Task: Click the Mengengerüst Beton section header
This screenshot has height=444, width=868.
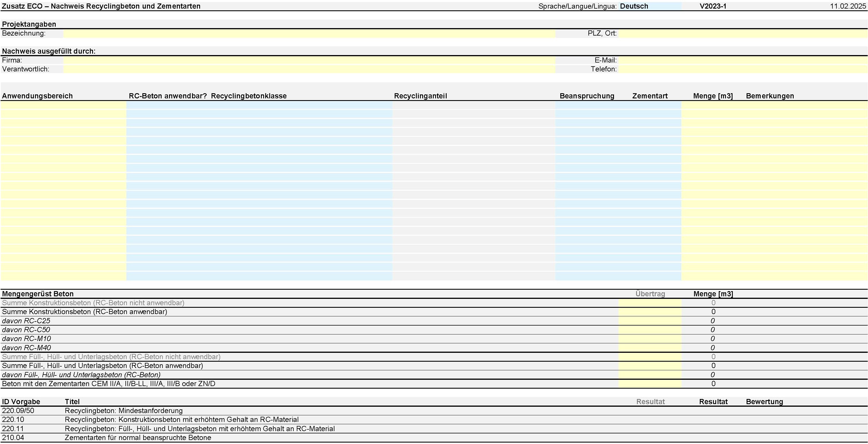Action: [38, 294]
